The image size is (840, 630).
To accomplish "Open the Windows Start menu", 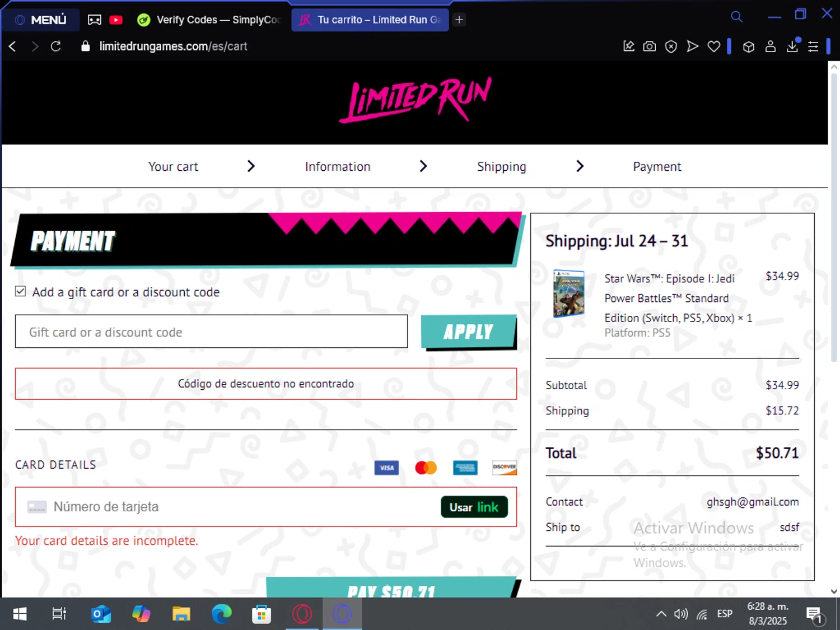I will (x=20, y=614).
